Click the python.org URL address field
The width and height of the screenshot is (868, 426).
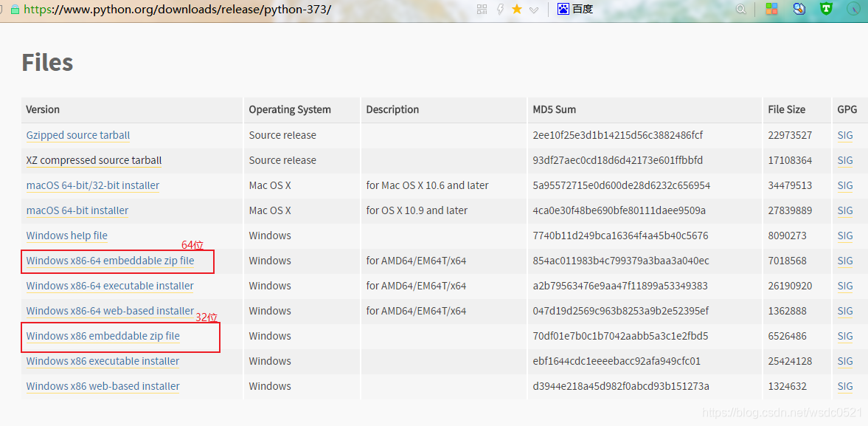pyautogui.click(x=177, y=10)
